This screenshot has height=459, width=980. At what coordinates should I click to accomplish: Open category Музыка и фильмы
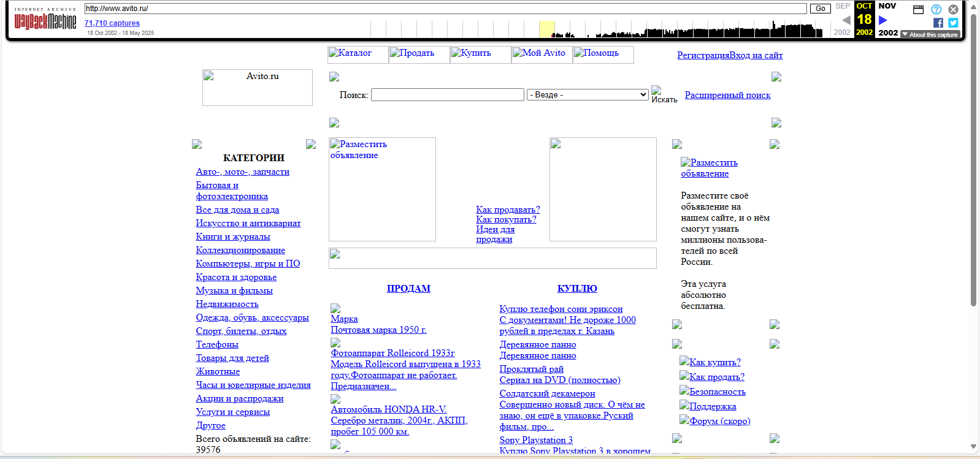(x=234, y=290)
